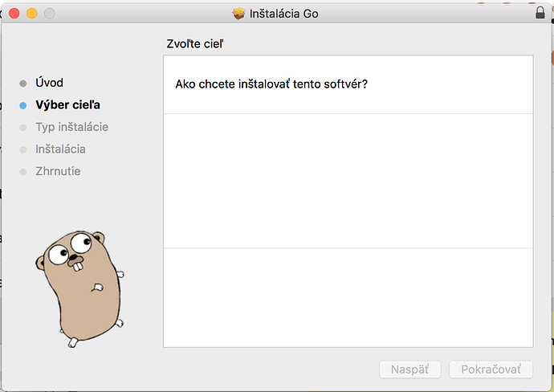The width and height of the screenshot is (554, 392).
Task: Click the Pokračovať button
Action: point(491,370)
